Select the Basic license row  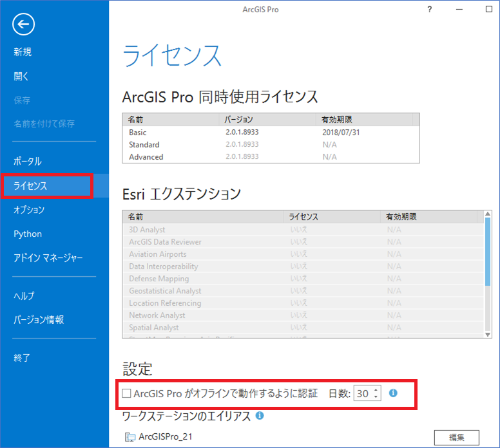coord(271,132)
